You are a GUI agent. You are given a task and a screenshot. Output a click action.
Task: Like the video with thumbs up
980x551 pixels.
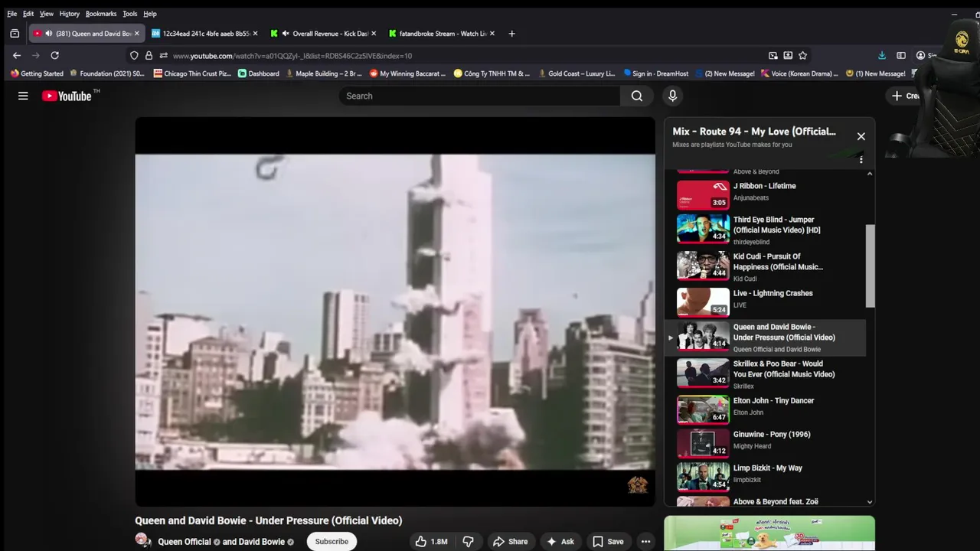click(431, 541)
